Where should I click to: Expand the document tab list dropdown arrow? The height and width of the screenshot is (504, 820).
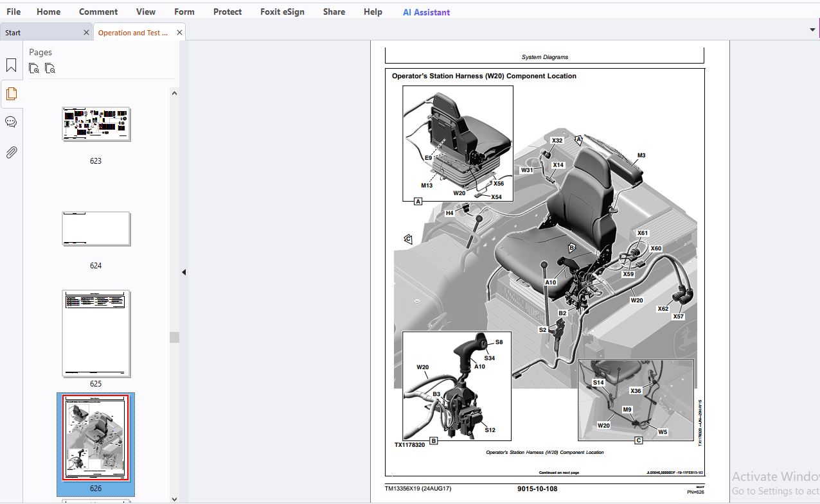(812, 30)
